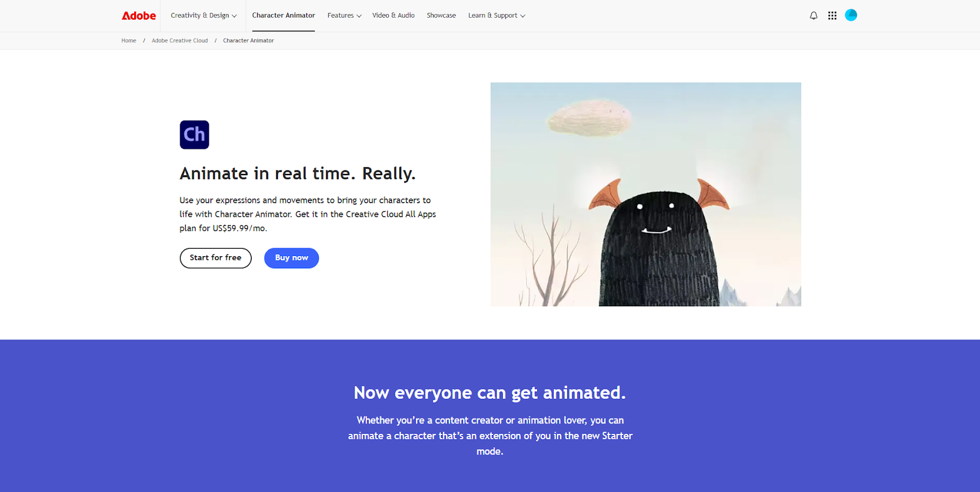This screenshot has width=980, height=492.
Task: Click the 'US$59.99/mo.' price text
Action: click(x=240, y=229)
